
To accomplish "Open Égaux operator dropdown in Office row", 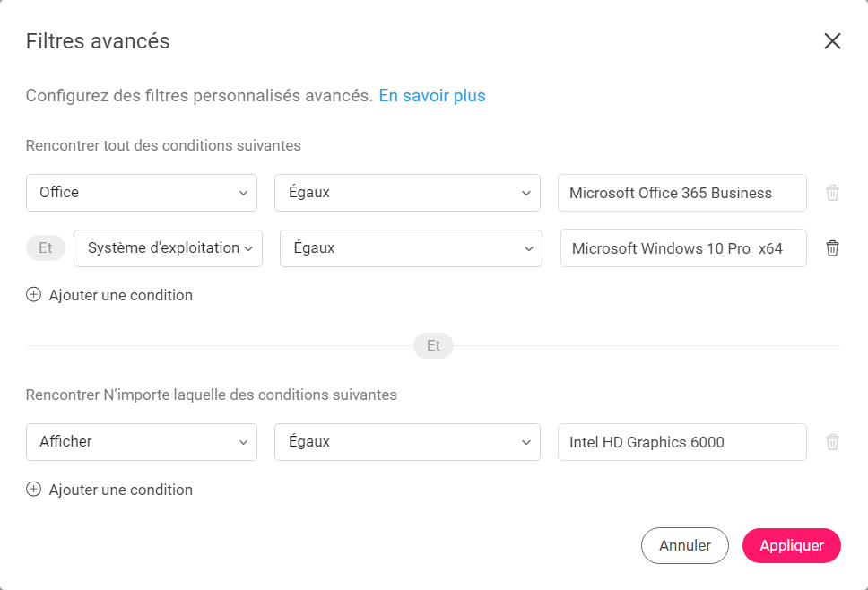I will click(407, 193).
